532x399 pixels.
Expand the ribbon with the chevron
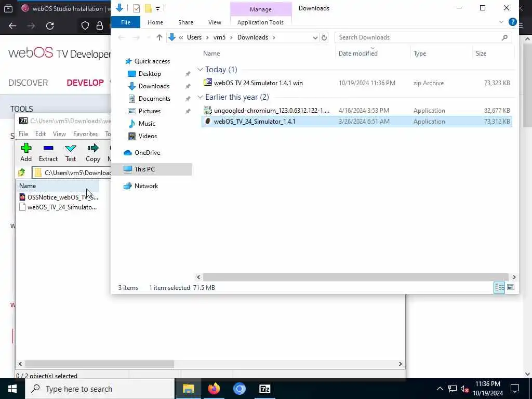(x=501, y=22)
